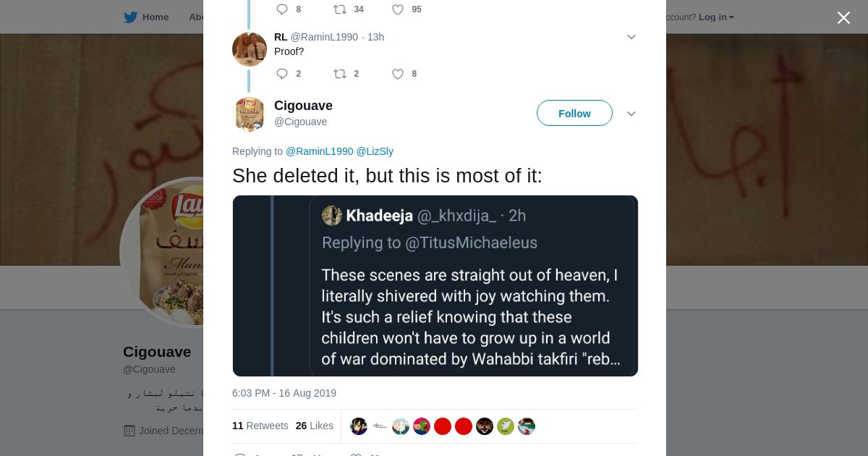
Task: Click reply icon on top tweet with 8 replies
Action: (x=282, y=9)
